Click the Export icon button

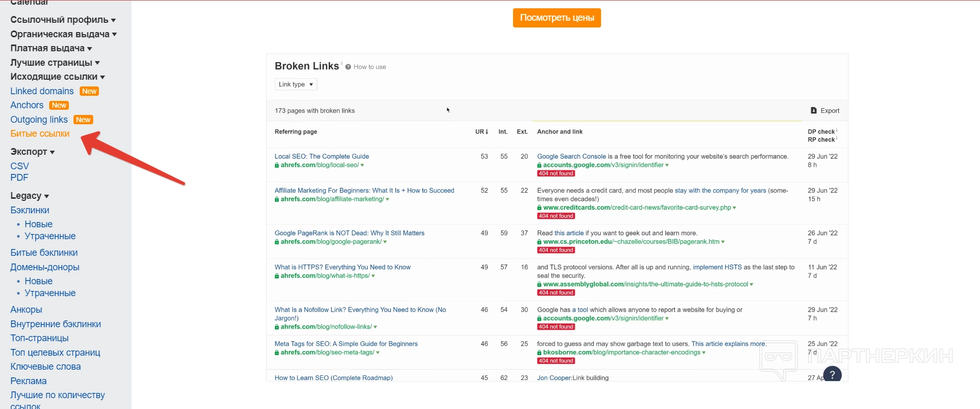813,111
